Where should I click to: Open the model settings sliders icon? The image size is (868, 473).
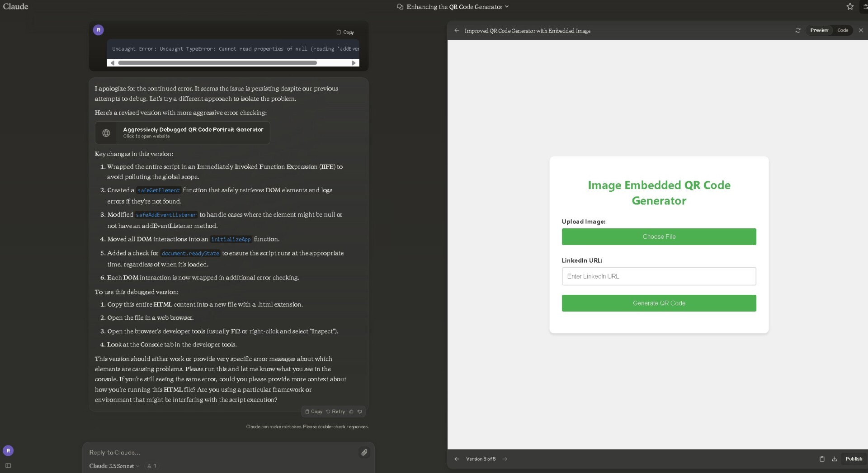(x=865, y=6)
